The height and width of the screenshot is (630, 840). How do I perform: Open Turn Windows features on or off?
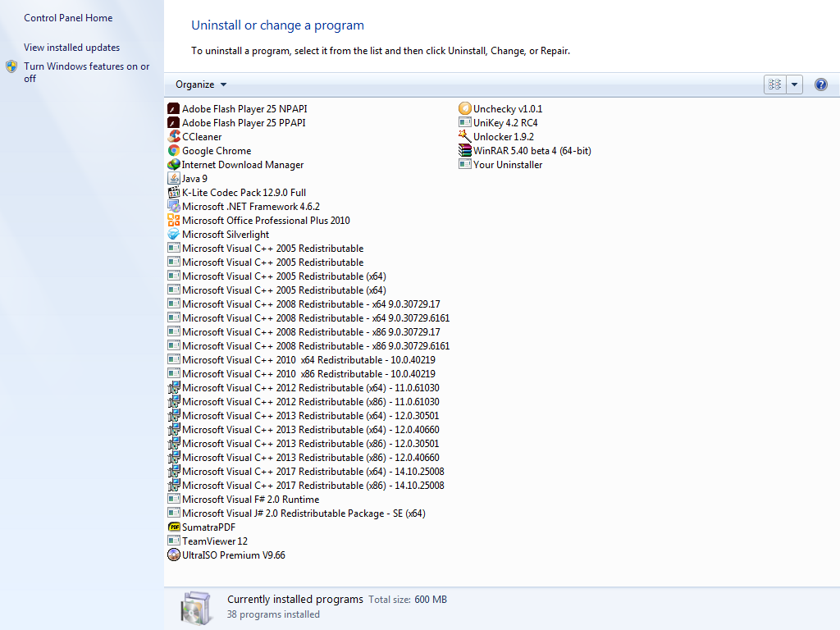point(87,72)
